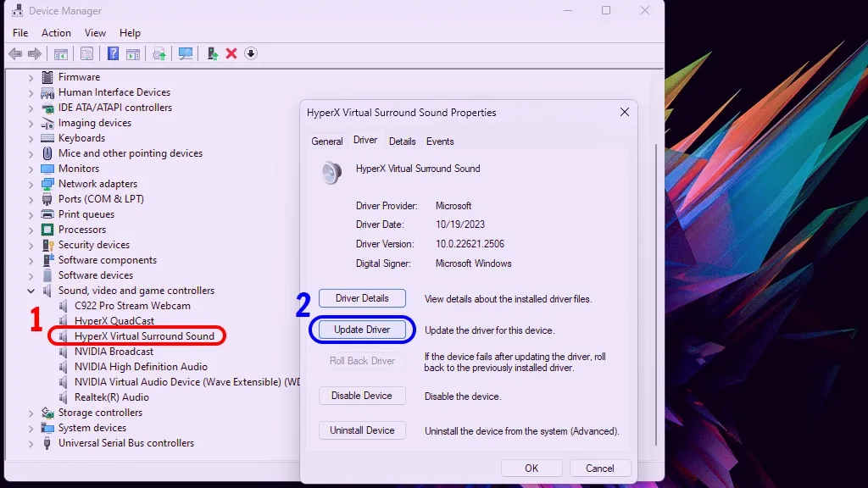The image size is (868, 488).
Task: Click the Security devices category icon
Action: [47, 245]
